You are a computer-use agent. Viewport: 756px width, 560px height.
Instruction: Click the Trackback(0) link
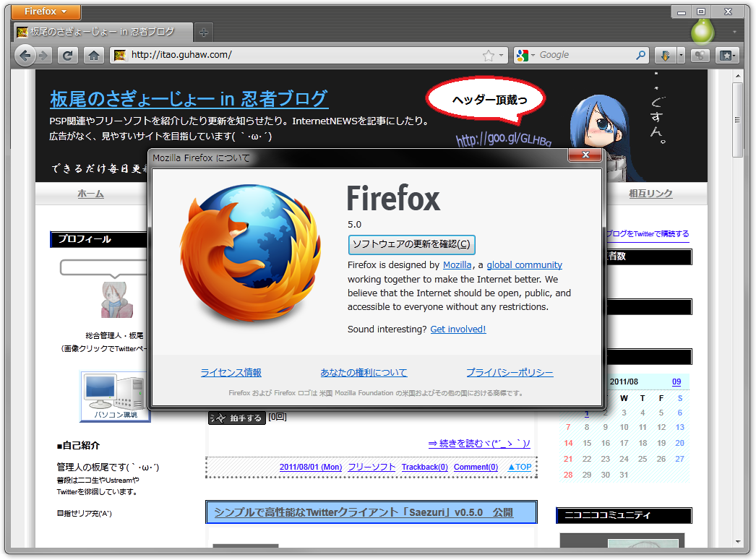coord(425,467)
